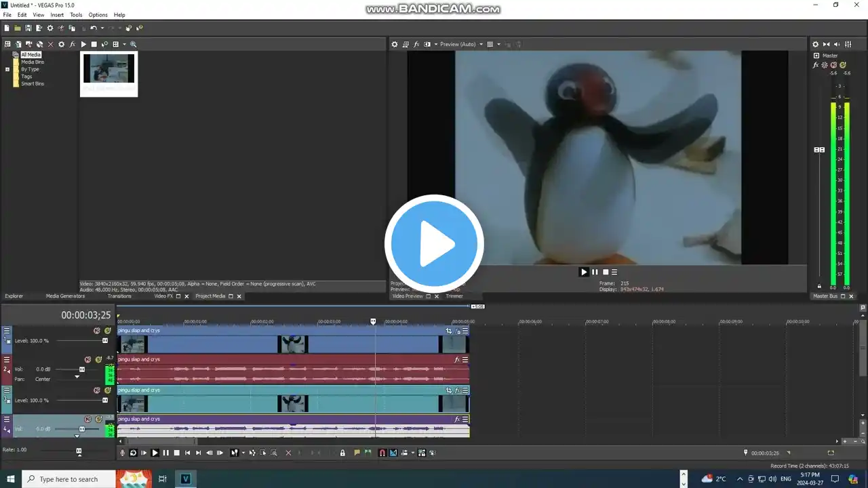Screen dimensions: 868x488
Task: Switch to the Trimmer tab
Action: tap(454, 296)
